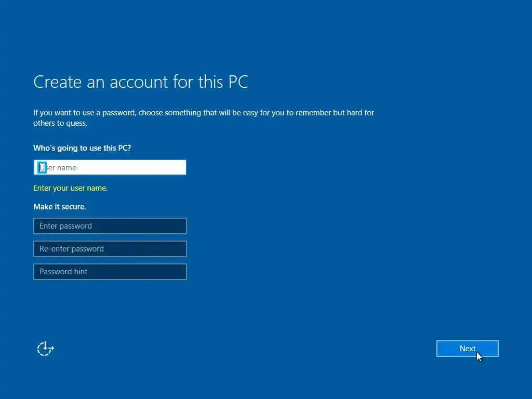The height and width of the screenshot is (399, 532).
Task: Click the 'Who's going to use this PC?' label
Action: coord(82,148)
